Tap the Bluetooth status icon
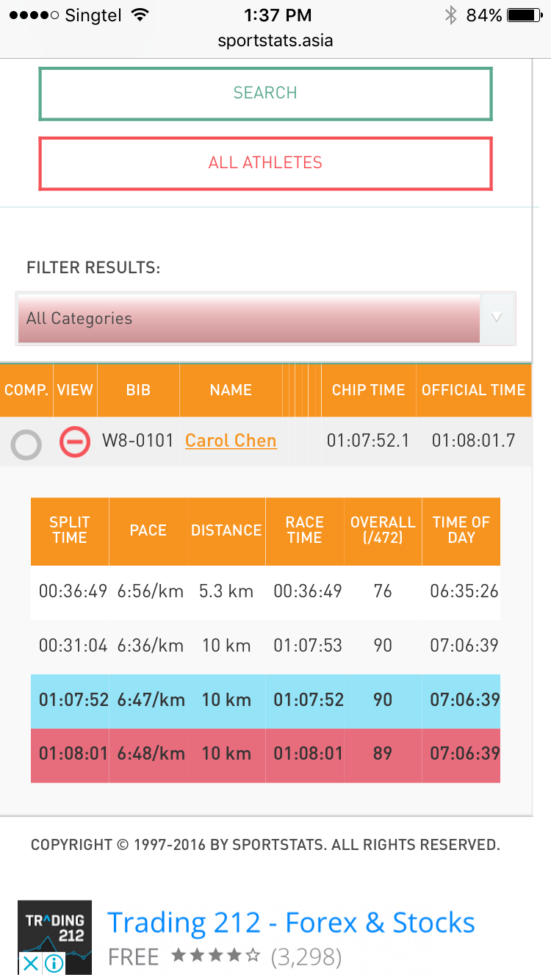This screenshot has width=551, height=980. pyautogui.click(x=450, y=15)
